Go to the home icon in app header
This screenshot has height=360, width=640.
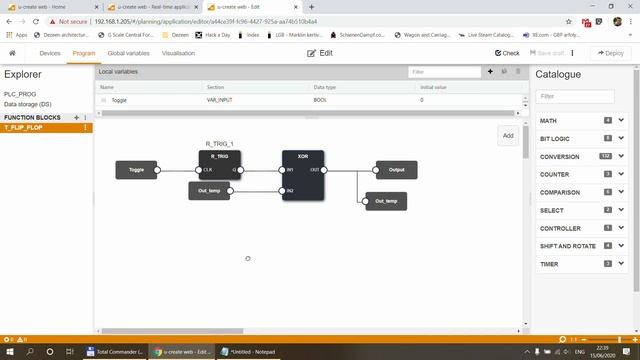pyautogui.click(x=12, y=53)
